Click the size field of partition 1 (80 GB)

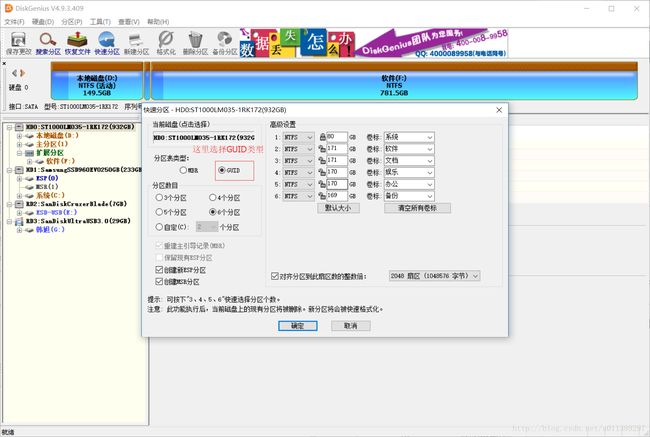coord(336,137)
